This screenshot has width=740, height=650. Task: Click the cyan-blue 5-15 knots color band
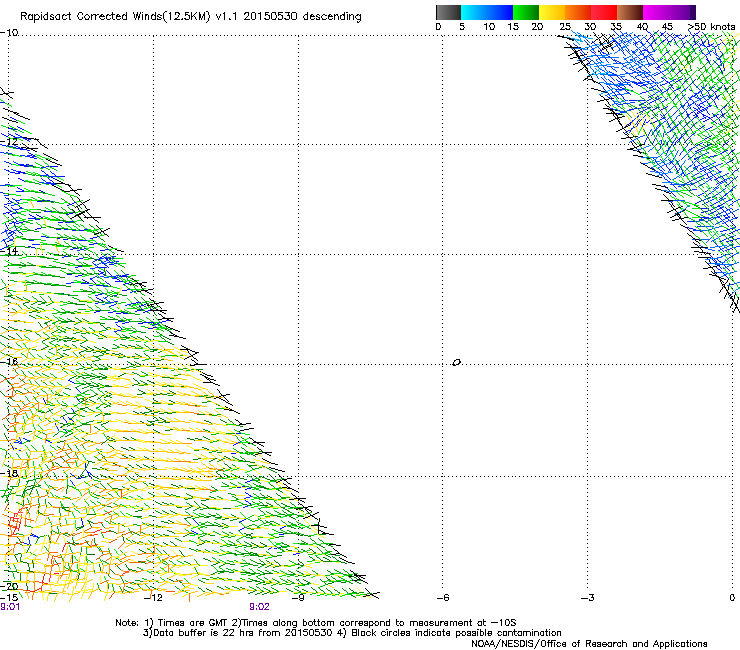[x=487, y=12]
